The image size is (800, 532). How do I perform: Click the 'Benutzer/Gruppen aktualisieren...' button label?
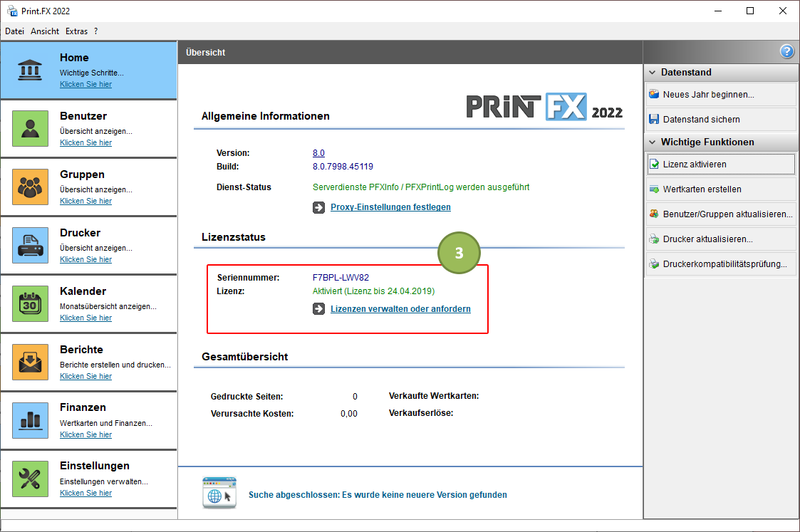[x=728, y=214]
